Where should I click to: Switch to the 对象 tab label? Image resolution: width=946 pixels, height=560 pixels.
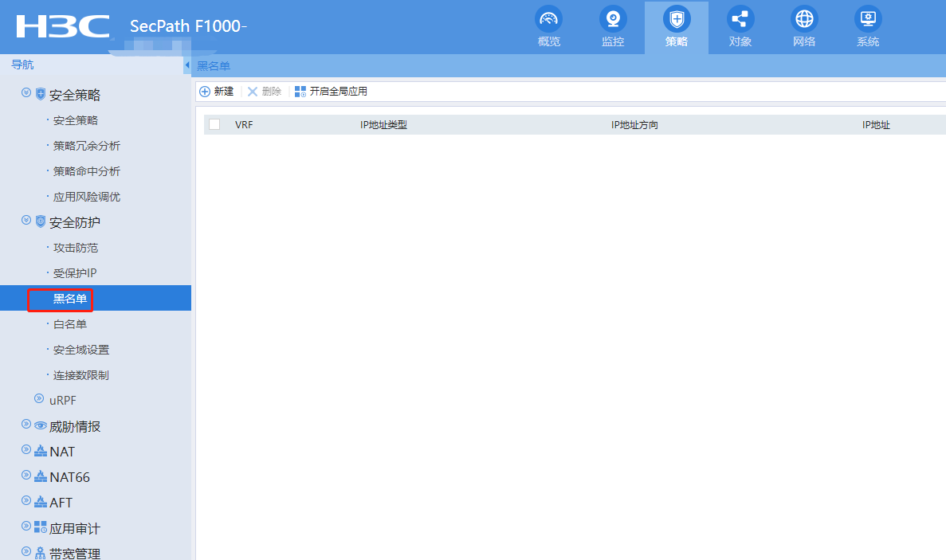740,41
